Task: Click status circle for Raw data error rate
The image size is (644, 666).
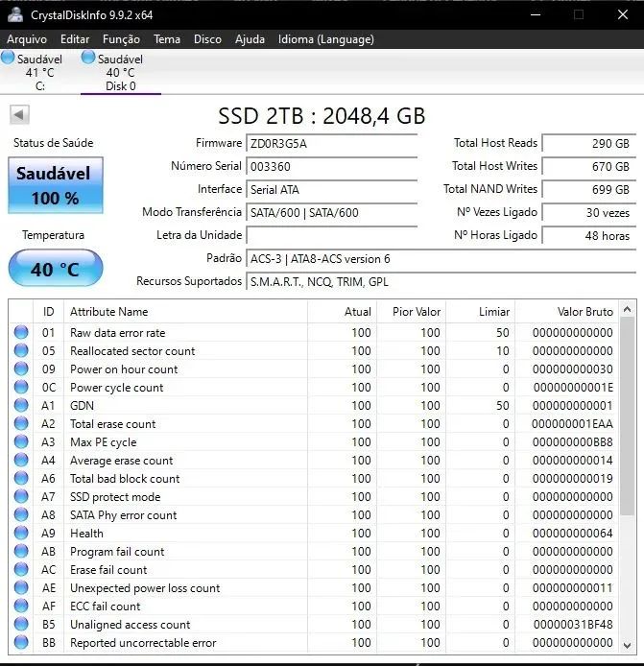Action: tap(21, 332)
